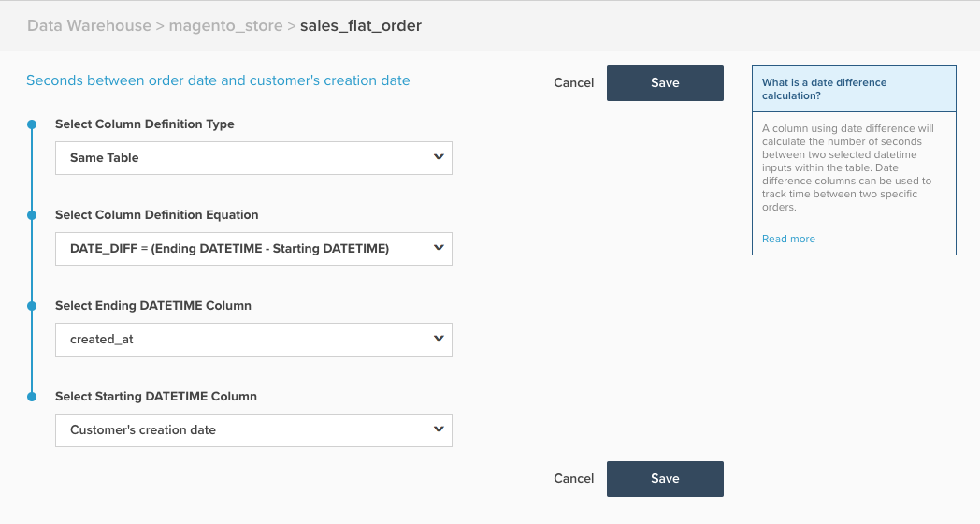980x524 pixels.
Task: Click the bottom Save button
Action: (x=665, y=479)
